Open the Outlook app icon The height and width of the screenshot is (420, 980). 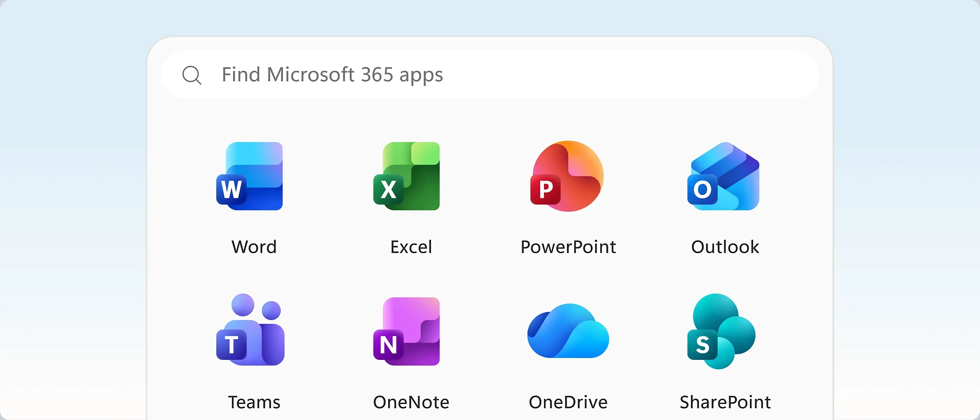tap(724, 176)
